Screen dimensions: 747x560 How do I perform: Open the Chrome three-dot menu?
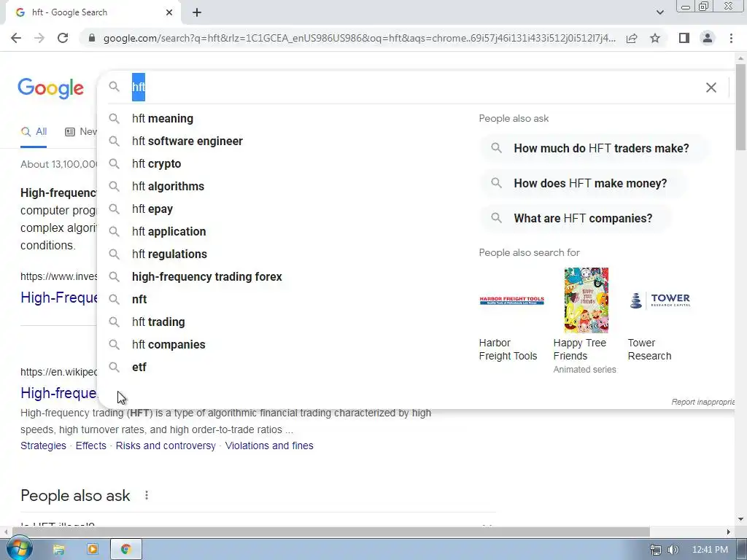(731, 38)
